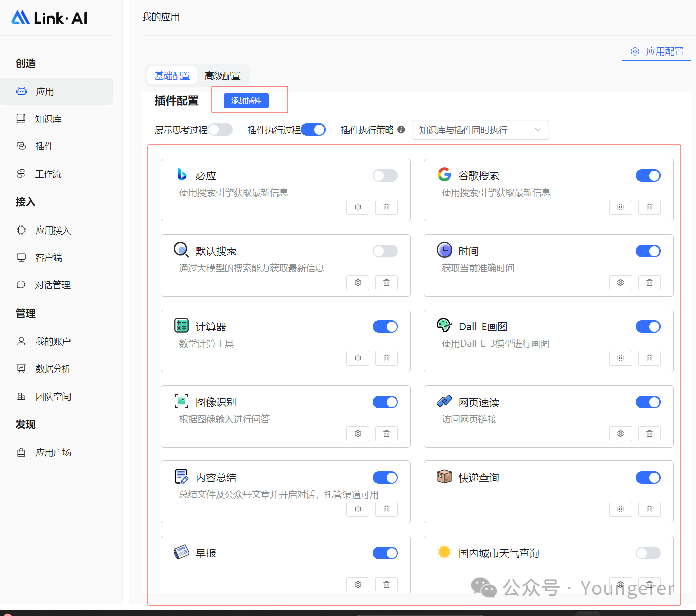Screen dimensions: 696x616
Task: Click the info icon beside 插件执行策略
Action: click(401, 130)
